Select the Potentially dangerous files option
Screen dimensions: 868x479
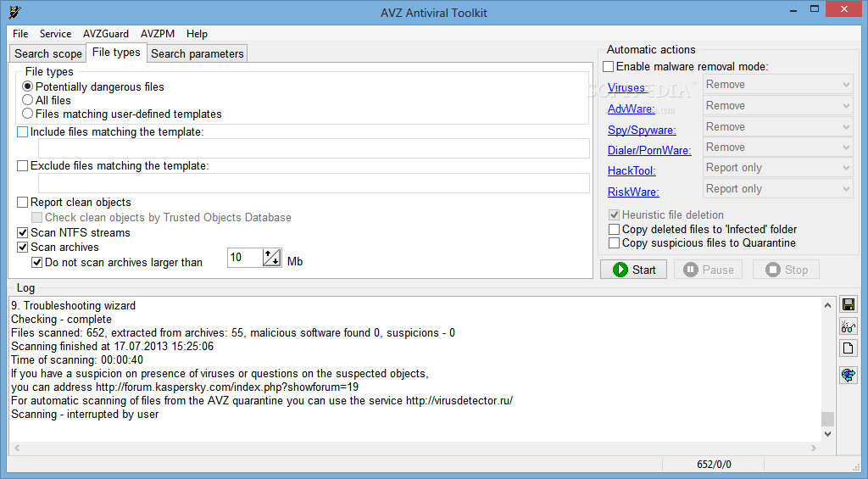93,87
